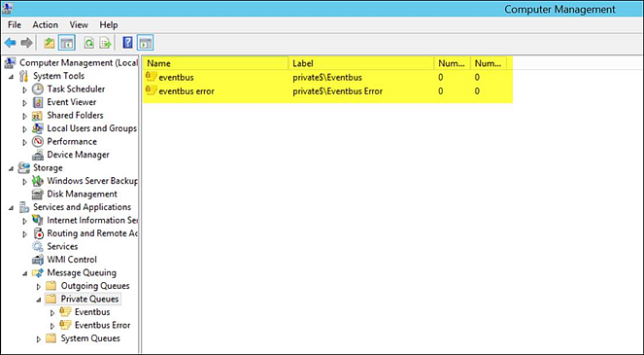Click the eventbus queue icon in list
The image size is (644, 355).
click(x=152, y=77)
